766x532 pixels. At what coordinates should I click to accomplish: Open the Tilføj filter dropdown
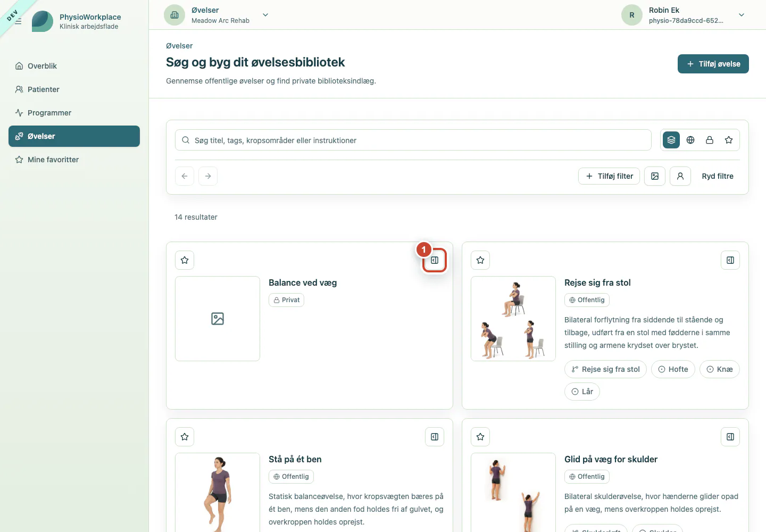[609, 176]
